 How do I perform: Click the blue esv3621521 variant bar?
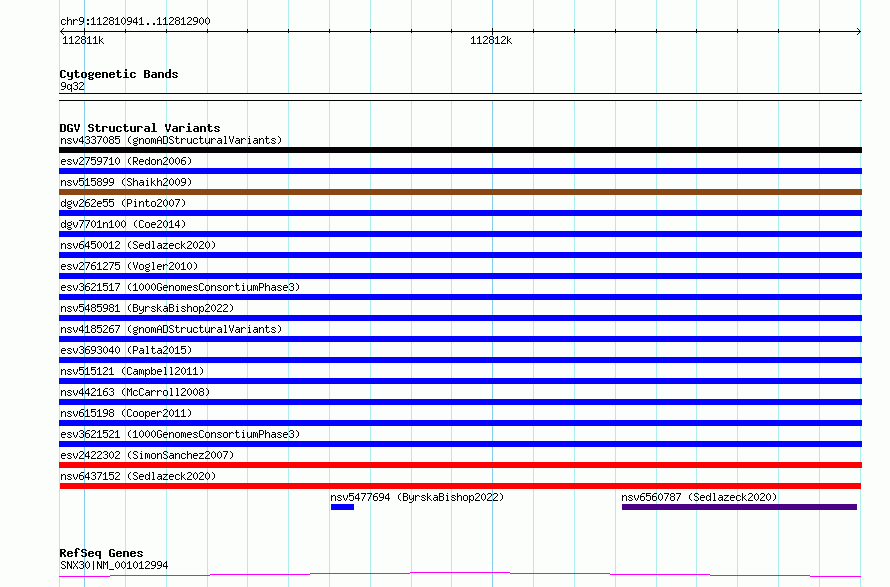(x=460, y=444)
